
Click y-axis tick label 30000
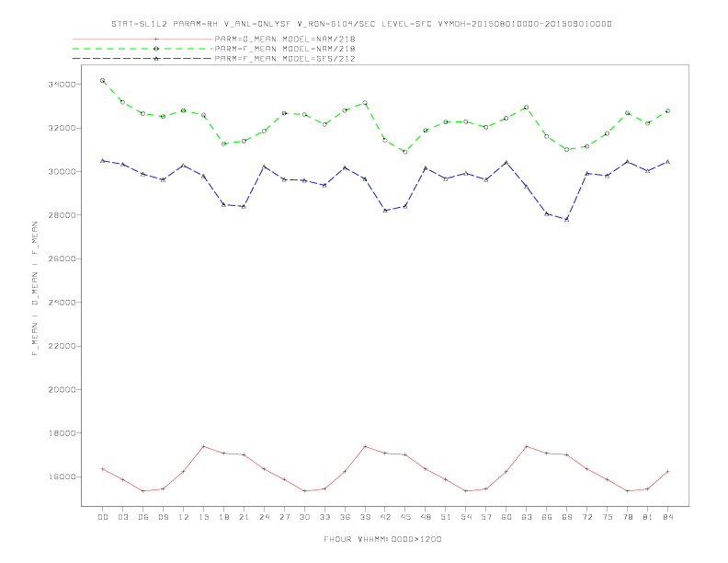tap(62, 172)
